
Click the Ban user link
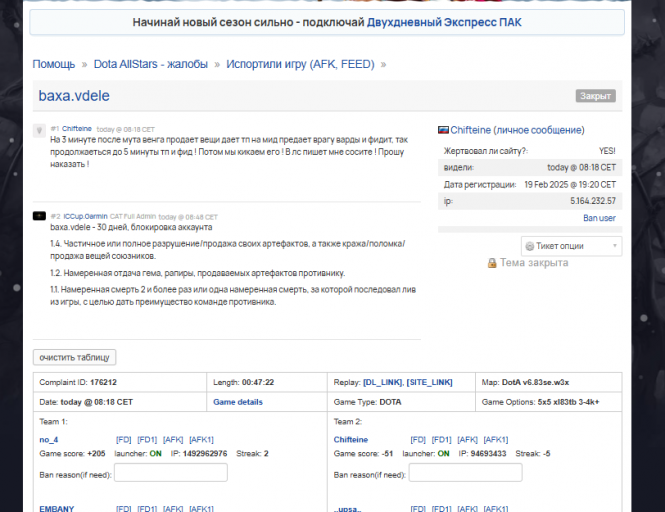tap(599, 218)
